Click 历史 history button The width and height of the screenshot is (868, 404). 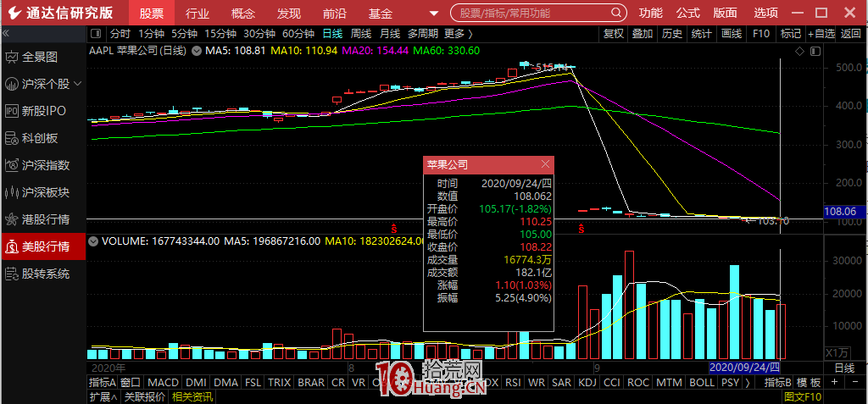(x=672, y=34)
